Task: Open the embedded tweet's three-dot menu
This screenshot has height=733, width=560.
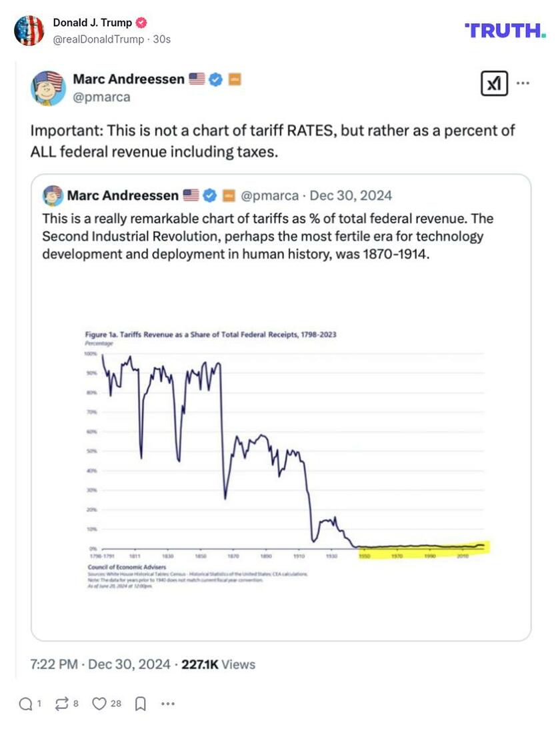Action: point(523,83)
